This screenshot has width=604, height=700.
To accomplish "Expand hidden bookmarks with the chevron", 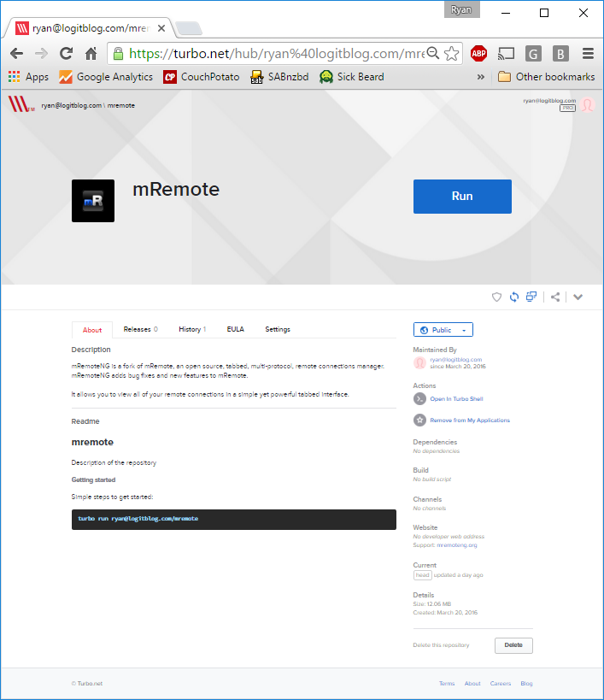I will click(x=480, y=77).
